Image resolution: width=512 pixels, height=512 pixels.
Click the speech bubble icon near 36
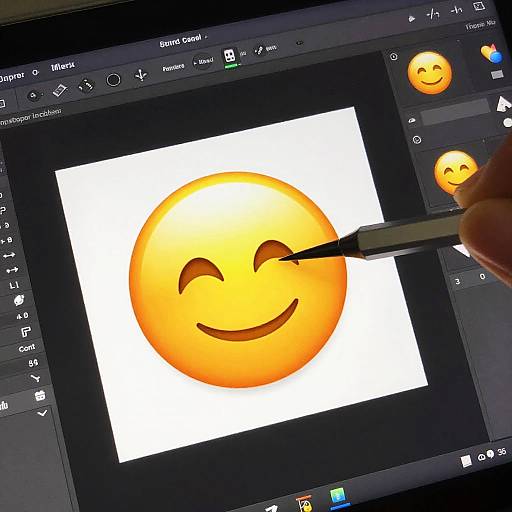(490, 454)
